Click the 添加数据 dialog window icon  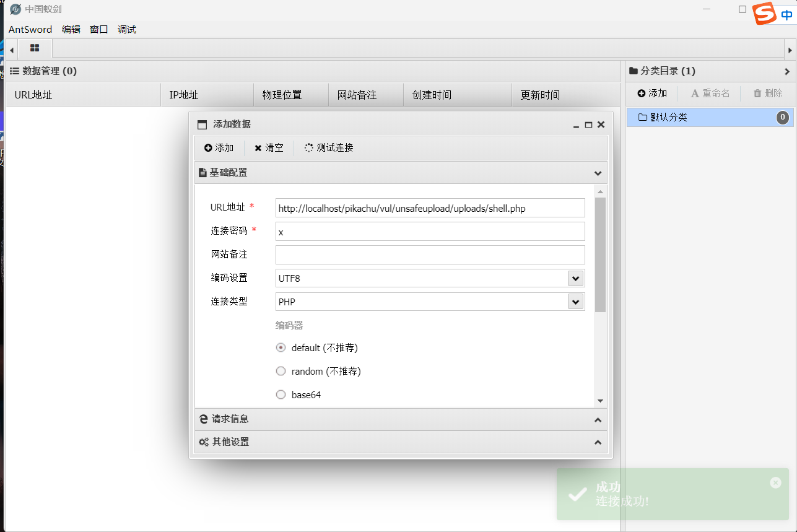[202, 124]
